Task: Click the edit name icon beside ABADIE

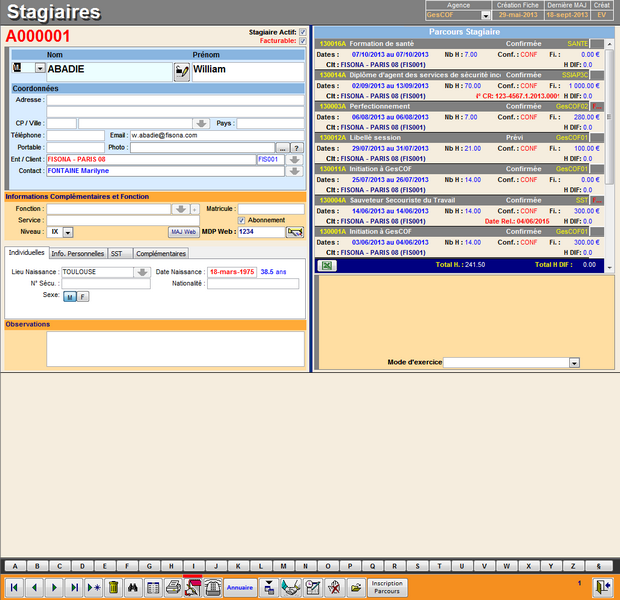Action: (181, 71)
